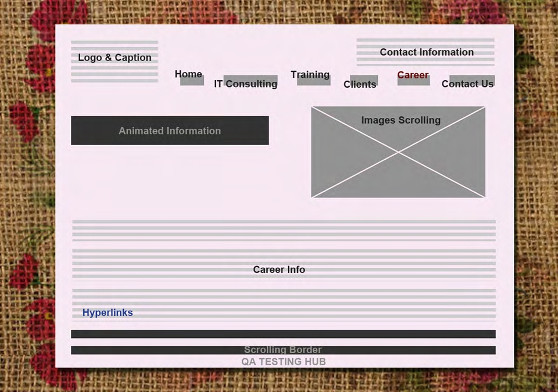This screenshot has height=392, width=558.
Task: Click the Scrolling Border label bar
Action: tap(283, 350)
